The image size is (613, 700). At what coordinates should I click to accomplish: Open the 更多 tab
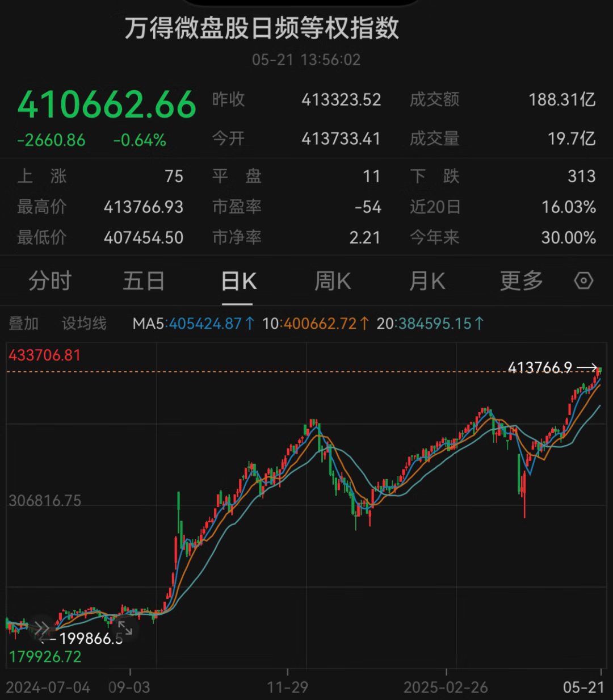[x=522, y=281]
